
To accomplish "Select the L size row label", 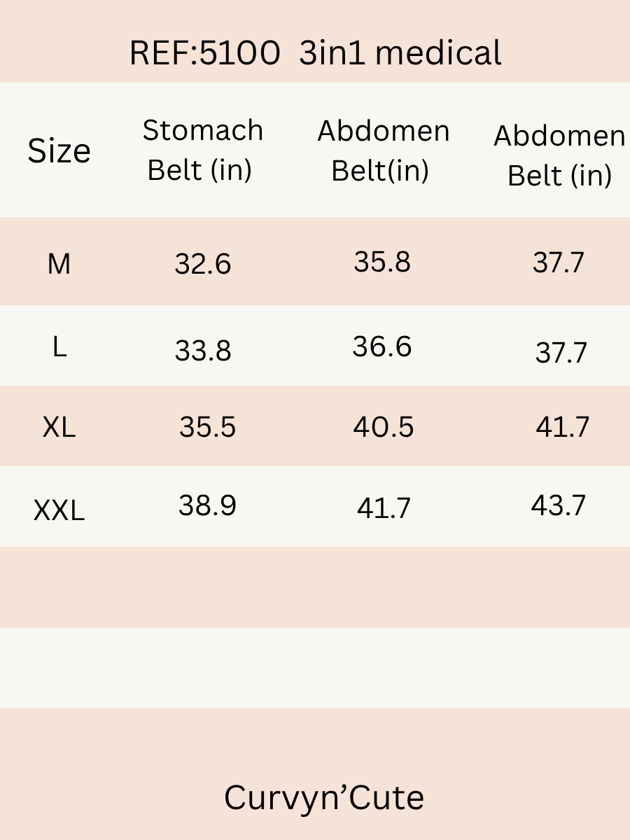I will pyautogui.click(x=59, y=347).
